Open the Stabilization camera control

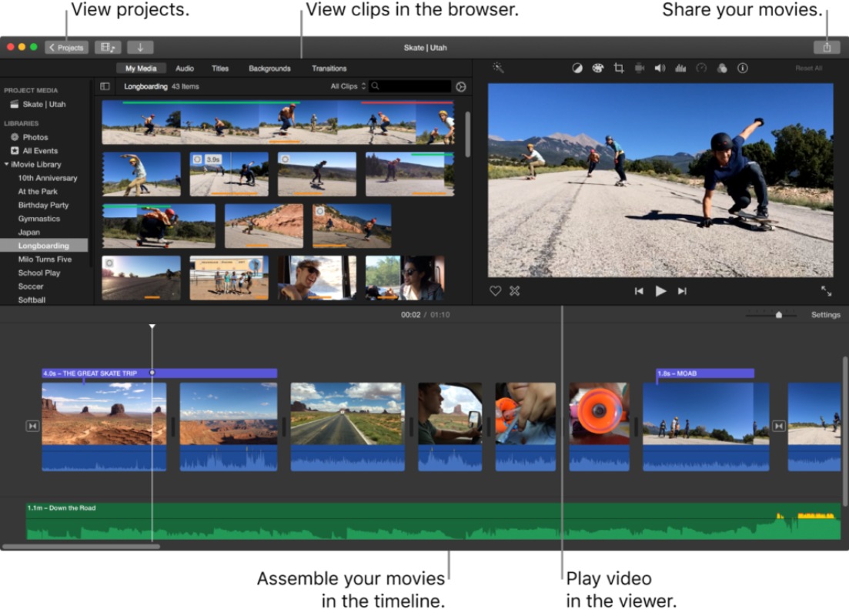640,69
